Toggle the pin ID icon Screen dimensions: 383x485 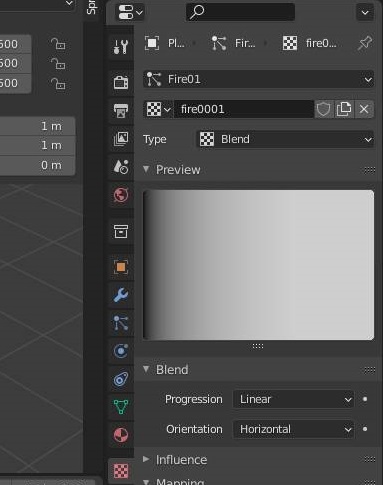365,43
